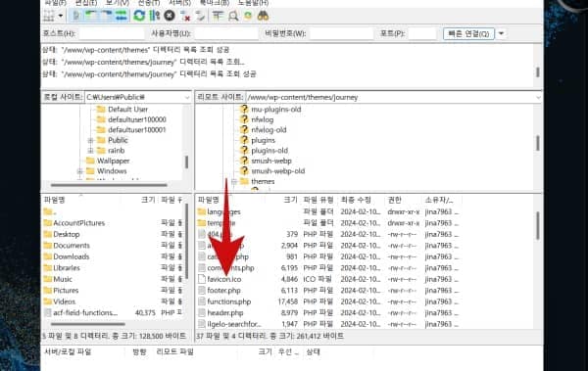Click the 비밀번호(W) input field
Screen dimensions: 588x371
(342, 33)
